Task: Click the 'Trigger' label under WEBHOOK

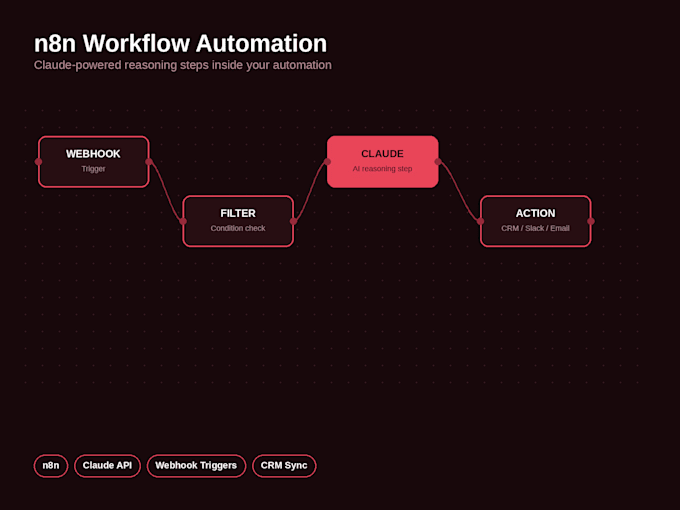Action: [x=93, y=169]
